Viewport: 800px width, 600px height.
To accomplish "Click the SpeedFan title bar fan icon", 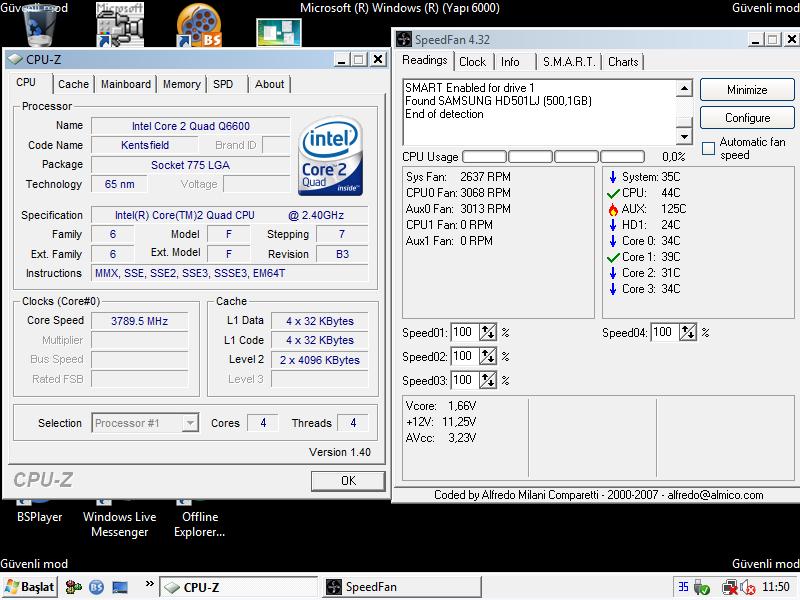I will click(x=404, y=39).
